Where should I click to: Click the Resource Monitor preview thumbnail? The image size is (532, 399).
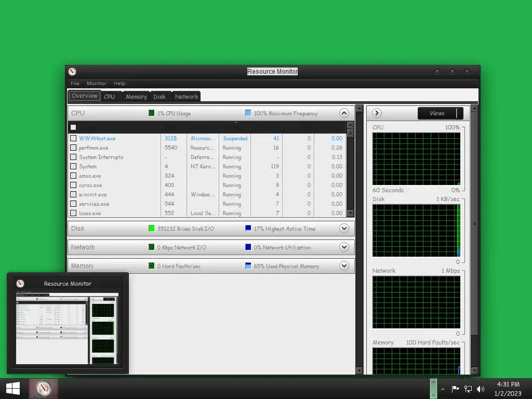(x=68, y=328)
